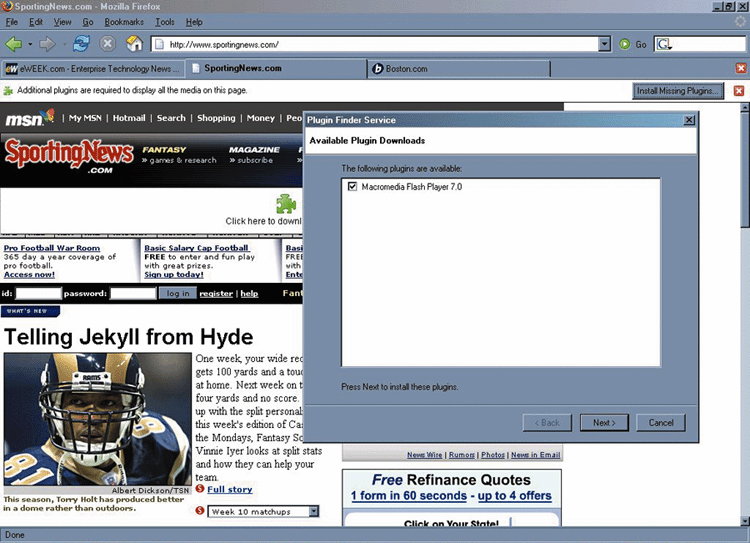Click the green Go icon
The height and width of the screenshot is (543, 750).
tap(624, 44)
